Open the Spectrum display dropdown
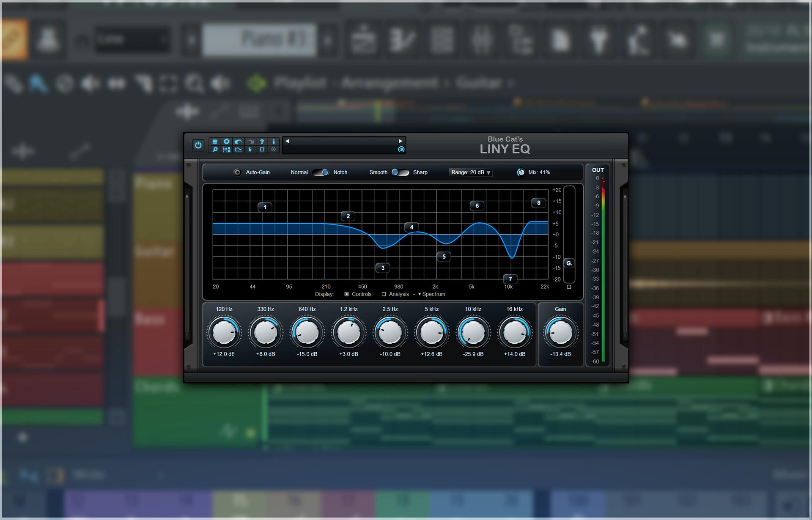Screen dimensions: 812x520 pyautogui.click(x=431, y=294)
